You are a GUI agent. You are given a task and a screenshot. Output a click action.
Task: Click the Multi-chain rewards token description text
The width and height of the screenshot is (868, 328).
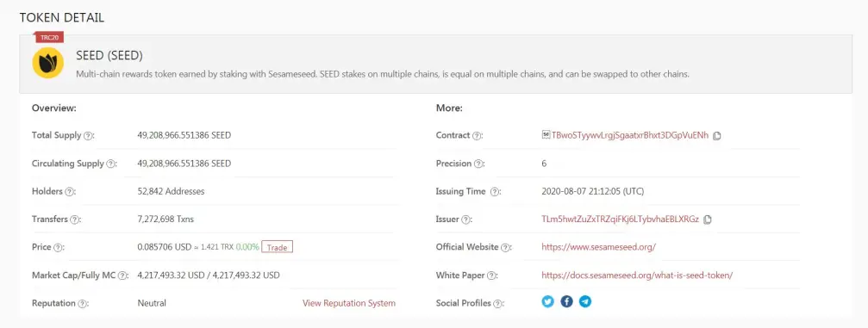tap(383, 73)
